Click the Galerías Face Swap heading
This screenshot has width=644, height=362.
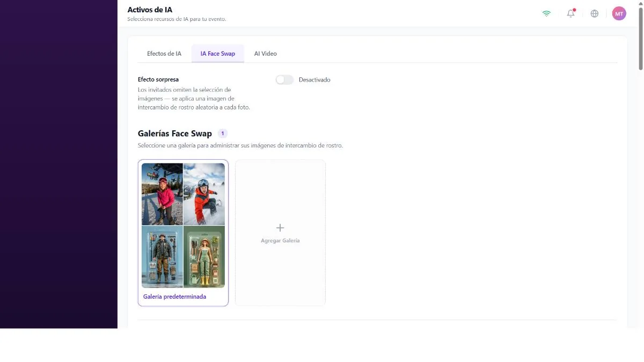point(175,134)
